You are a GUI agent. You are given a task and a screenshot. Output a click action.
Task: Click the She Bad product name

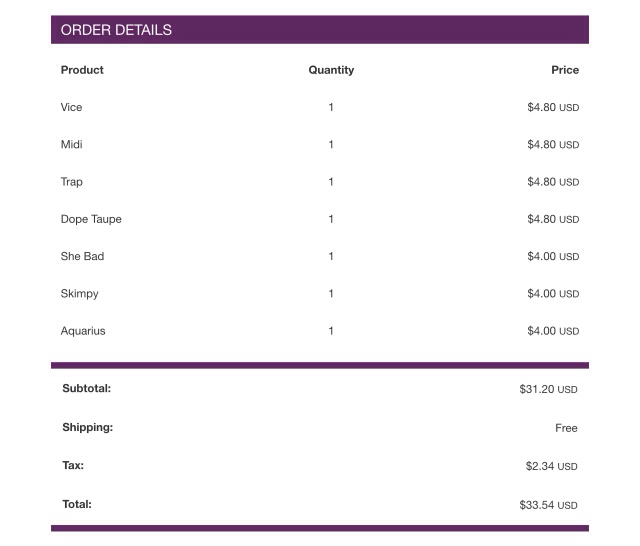coord(82,257)
